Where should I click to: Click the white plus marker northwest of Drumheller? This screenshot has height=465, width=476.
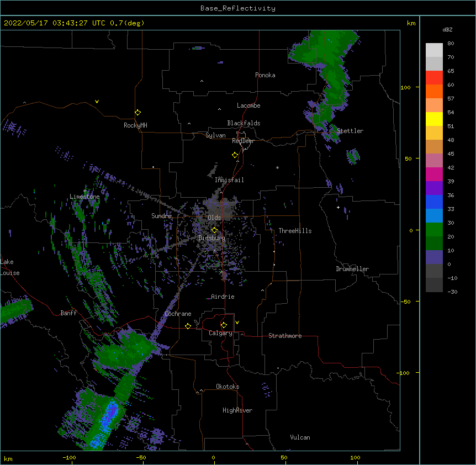[338, 207]
